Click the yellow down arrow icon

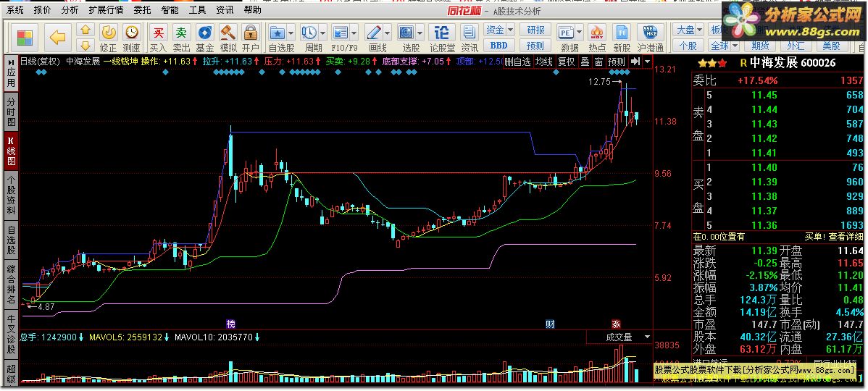click(85, 46)
